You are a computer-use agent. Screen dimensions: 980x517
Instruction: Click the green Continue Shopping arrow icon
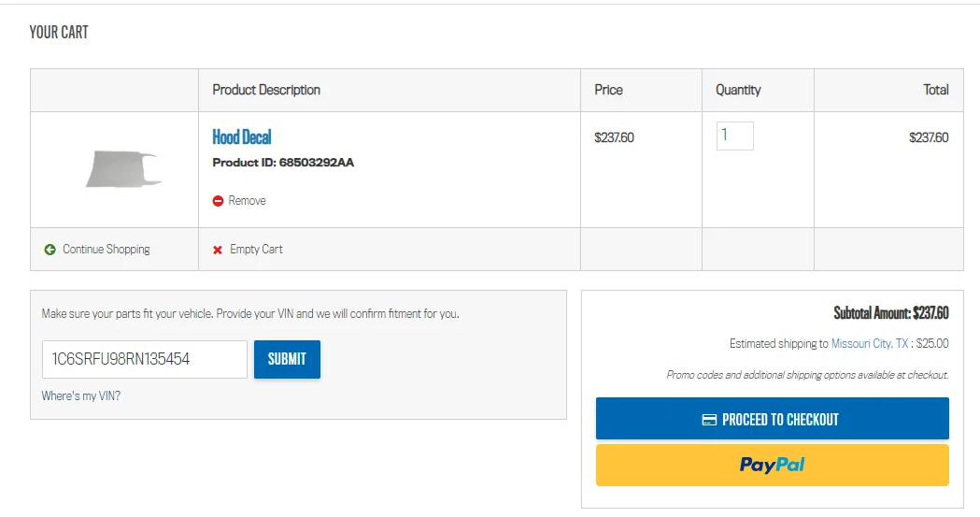pos(50,250)
